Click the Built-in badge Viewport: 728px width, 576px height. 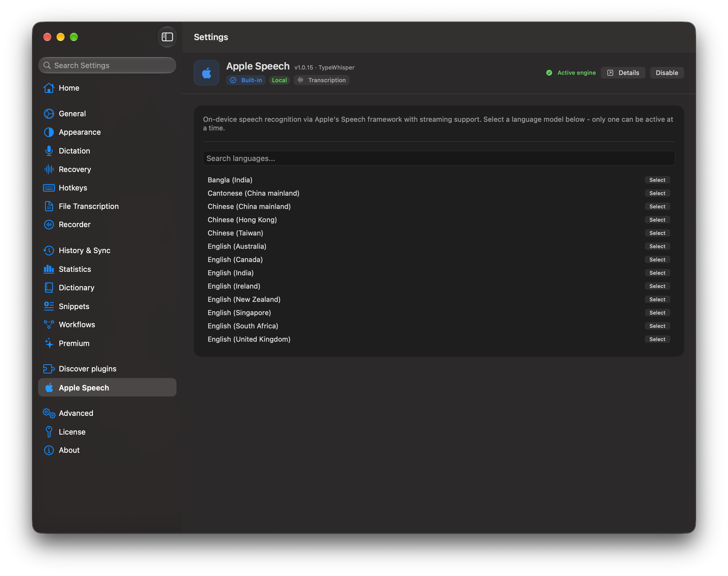(246, 80)
